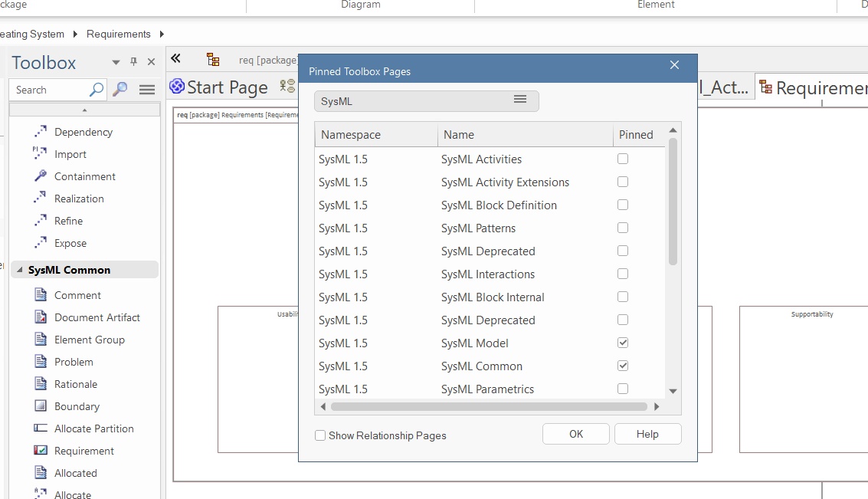Open the Toolbox panel options arrow
This screenshot has width=868, height=499.
[x=116, y=63]
